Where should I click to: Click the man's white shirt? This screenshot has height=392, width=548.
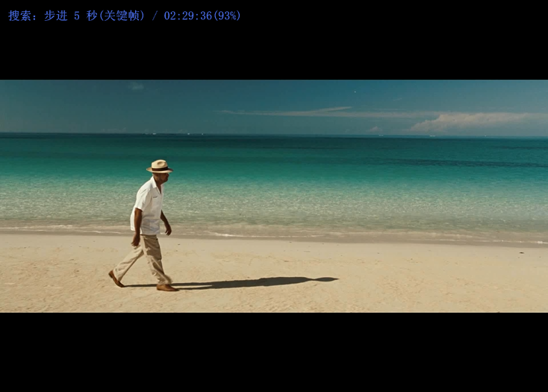149,206
